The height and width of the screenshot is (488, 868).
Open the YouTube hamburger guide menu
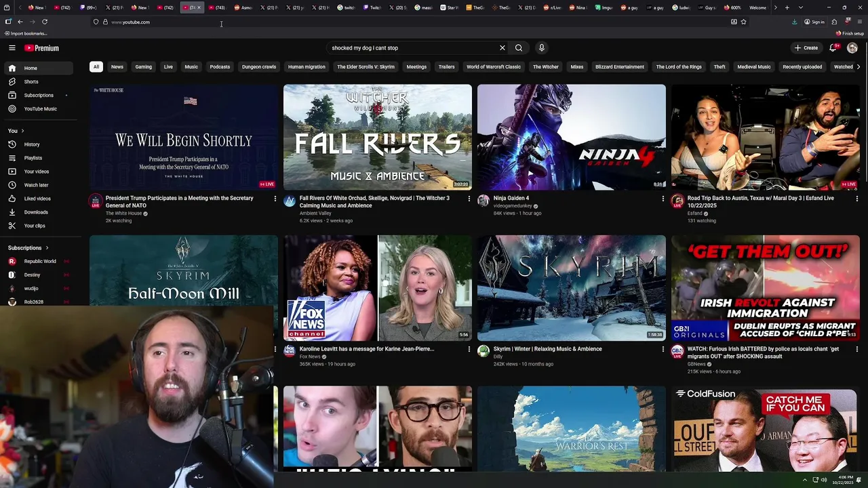12,48
